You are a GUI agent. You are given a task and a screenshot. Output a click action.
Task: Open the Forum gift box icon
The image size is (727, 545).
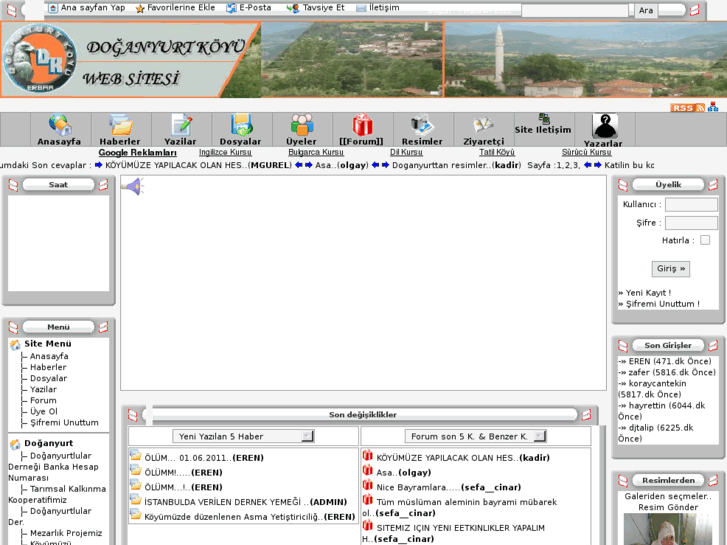click(362, 124)
